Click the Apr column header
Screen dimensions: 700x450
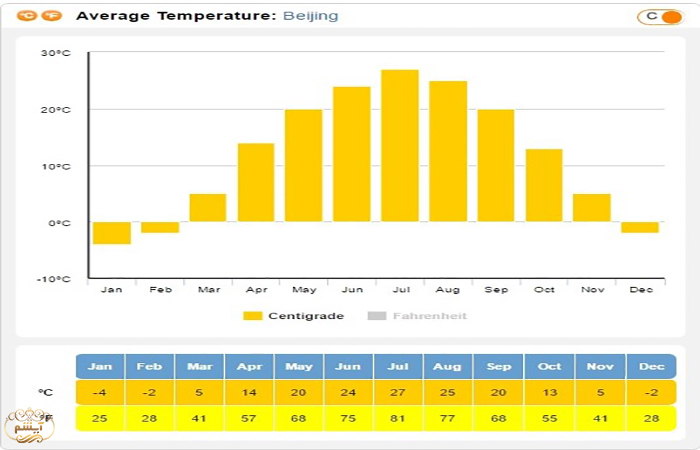click(249, 367)
